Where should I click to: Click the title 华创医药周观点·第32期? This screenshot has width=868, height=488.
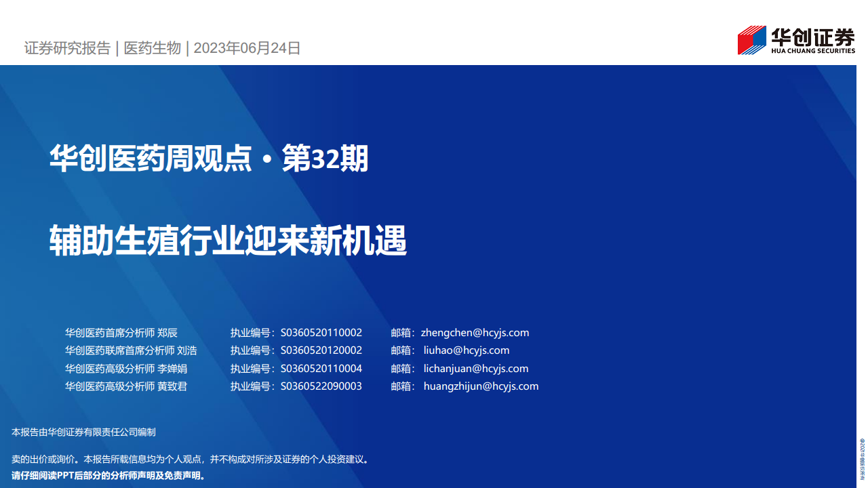point(209,159)
